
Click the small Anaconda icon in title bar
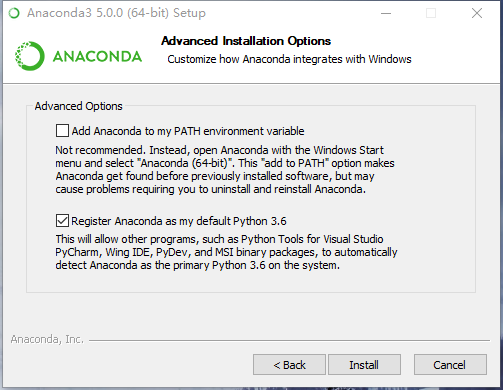(x=14, y=13)
